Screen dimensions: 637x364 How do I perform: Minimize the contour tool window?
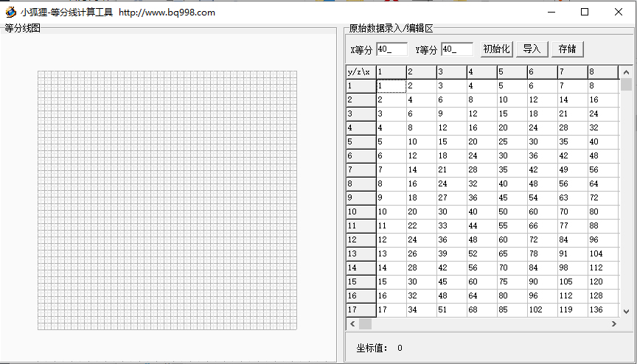551,13
